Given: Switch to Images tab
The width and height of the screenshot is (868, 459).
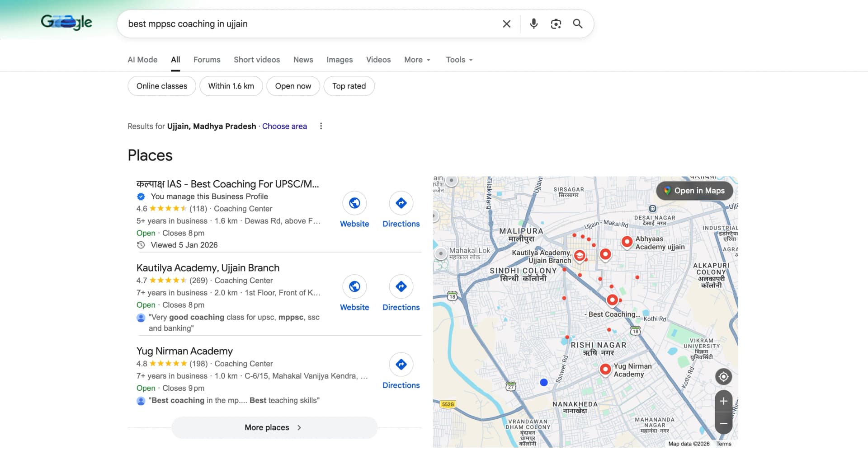Looking at the screenshot, I should pos(340,60).
